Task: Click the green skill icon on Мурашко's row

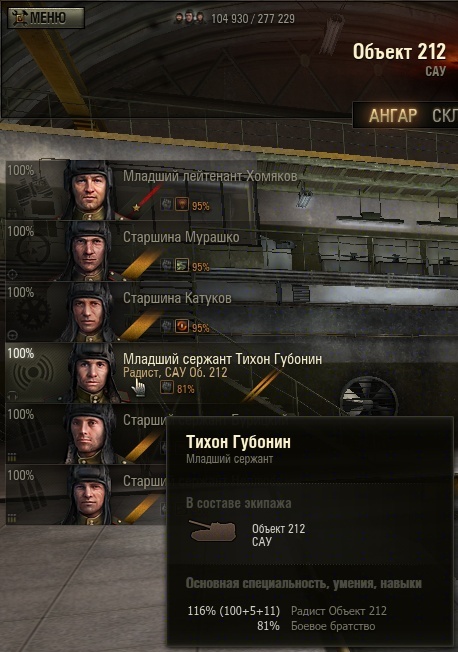Action: click(x=182, y=265)
